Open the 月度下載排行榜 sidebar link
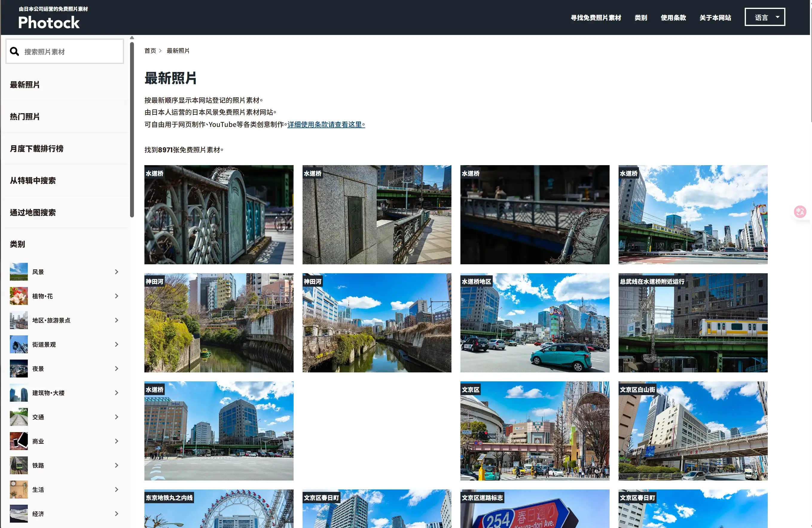Screen dimensions: 812x528 [x=37, y=149]
